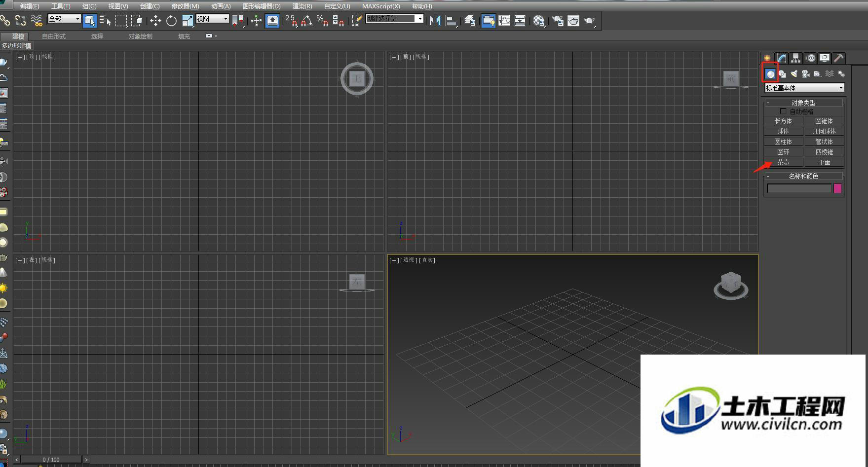Viewport: 868px width, 467px height.
Task: Open the Schematic View icon
Action: [x=520, y=20]
